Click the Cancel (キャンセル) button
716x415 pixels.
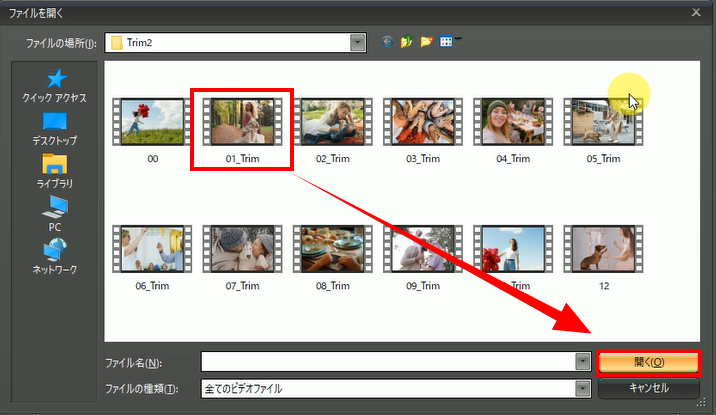point(648,388)
